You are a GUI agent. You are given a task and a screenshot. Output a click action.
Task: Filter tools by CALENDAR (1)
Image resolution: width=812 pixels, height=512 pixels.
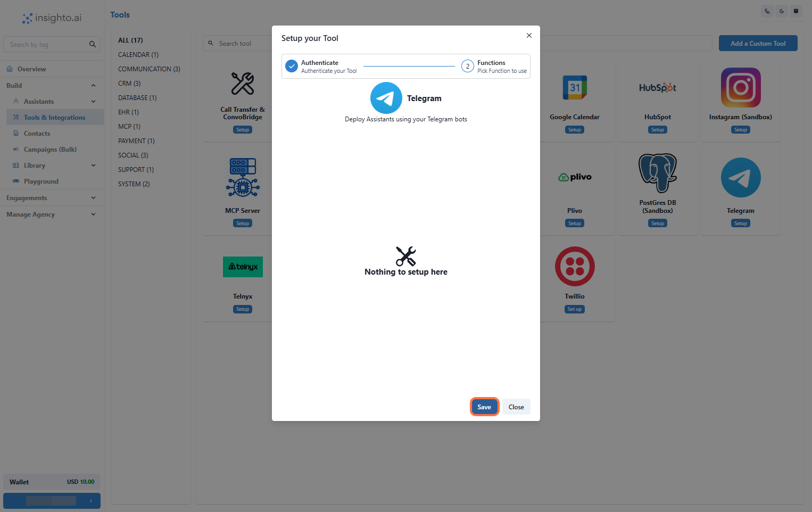(x=138, y=54)
